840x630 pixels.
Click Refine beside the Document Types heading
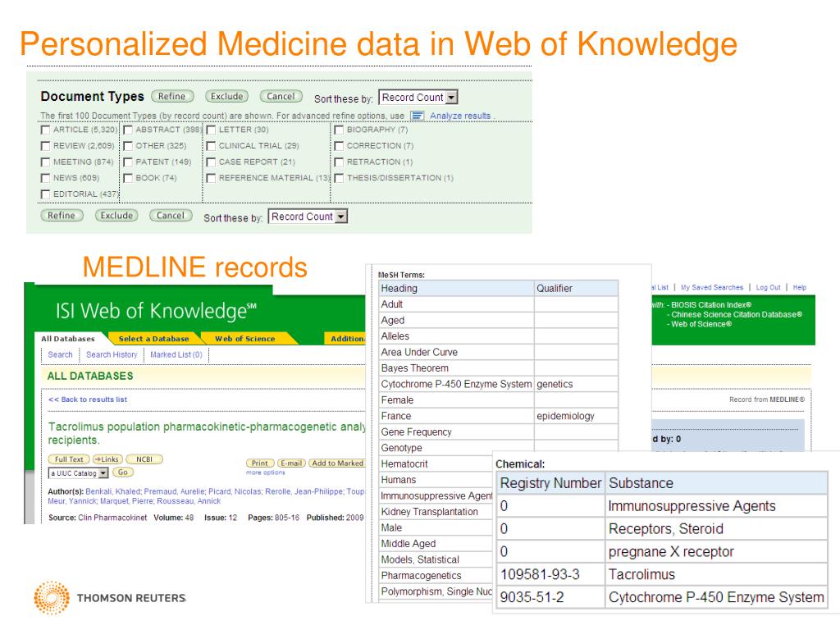(x=172, y=97)
